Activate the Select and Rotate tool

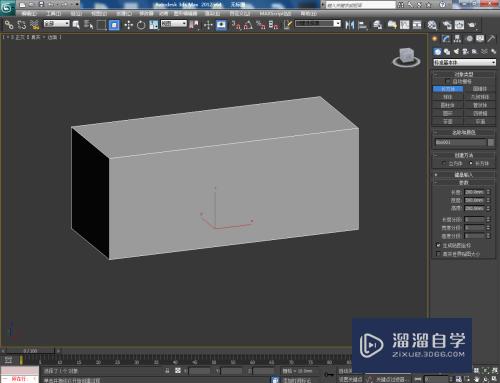pyautogui.click(x=141, y=25)
